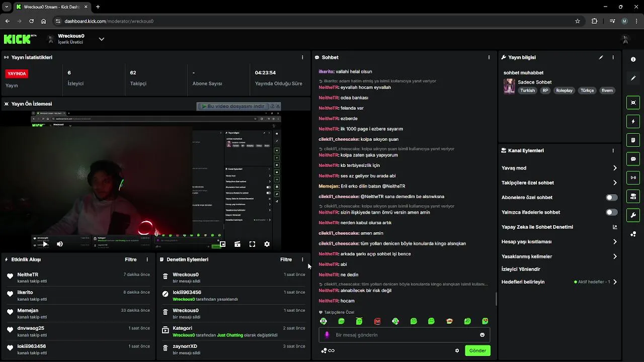Click the pencil icon in right sidebar
The height and width of the screenshot is (362, 644).
click(x=633, y=78)
